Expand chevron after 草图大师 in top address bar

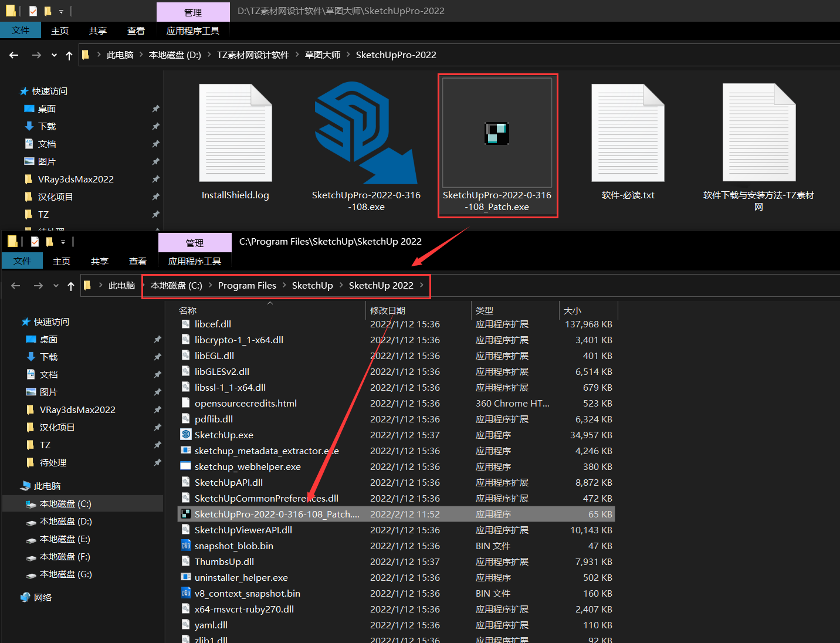coord(348,55)
